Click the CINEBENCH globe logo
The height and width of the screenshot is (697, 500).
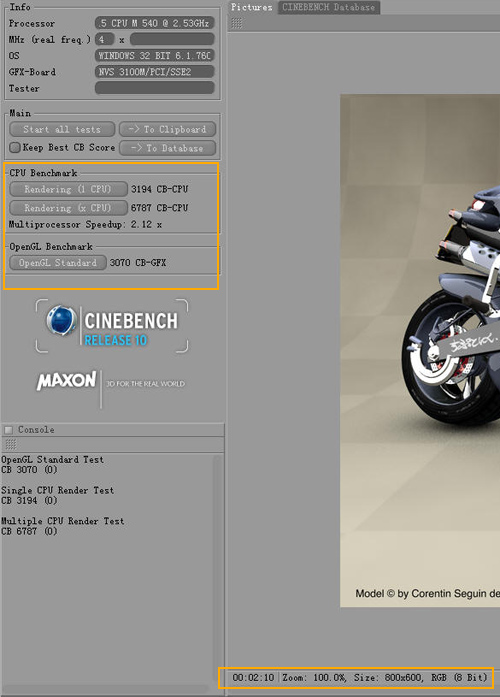click(x=61, y=320)
